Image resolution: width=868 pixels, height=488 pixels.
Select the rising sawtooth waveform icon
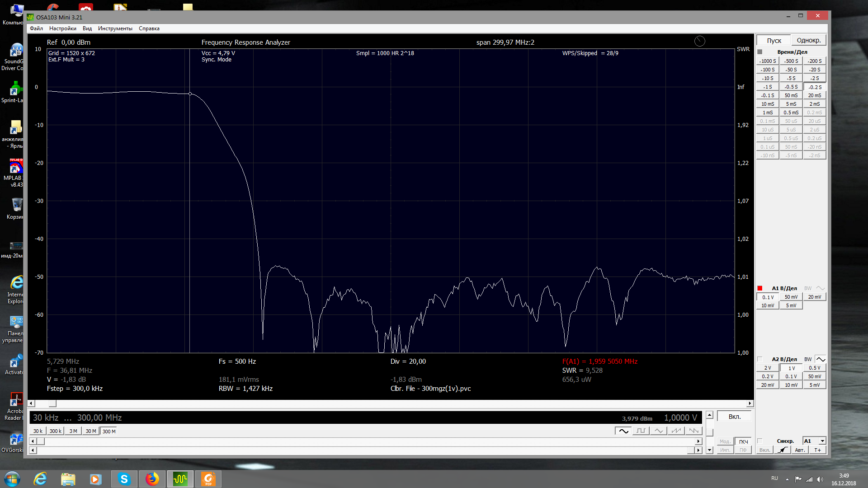pos(676,431)
